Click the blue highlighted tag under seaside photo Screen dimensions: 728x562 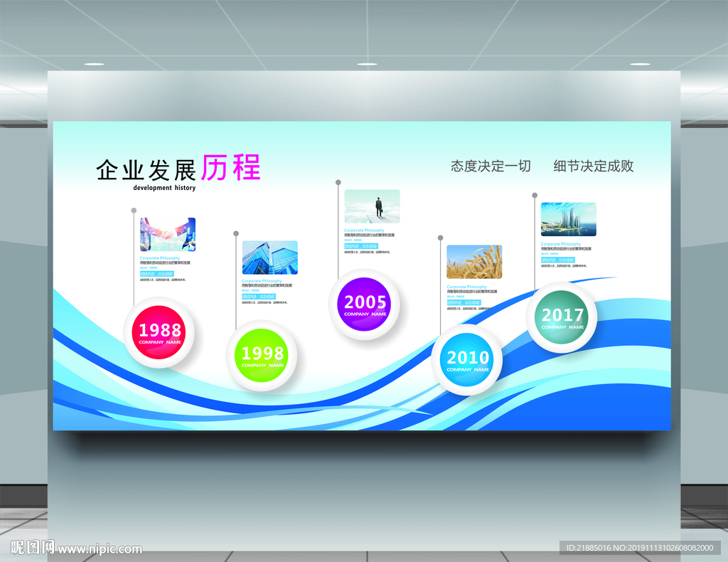(x=558, y=260)
